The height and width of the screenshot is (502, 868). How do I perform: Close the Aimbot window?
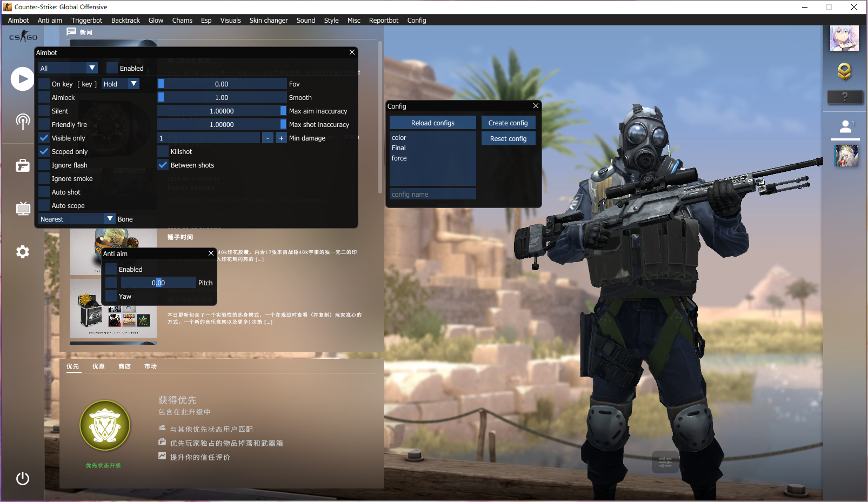coord(352,52)
